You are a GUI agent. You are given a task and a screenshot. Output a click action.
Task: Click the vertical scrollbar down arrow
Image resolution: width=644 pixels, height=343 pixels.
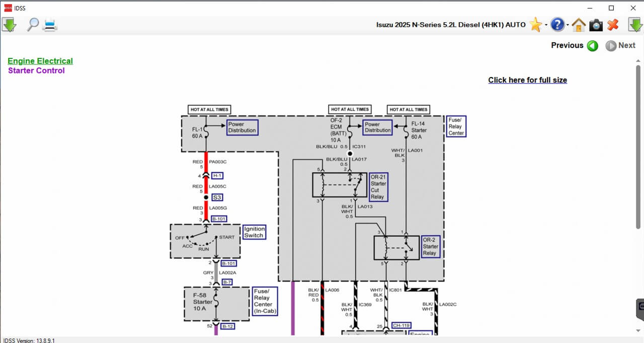click(x=638, y=330)
